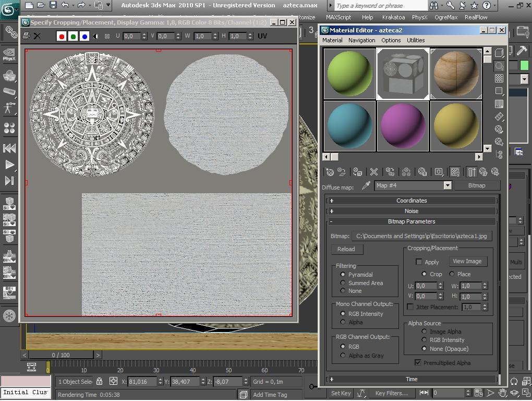Screen dimensions: 532x401
Task: Open the Options menu in Material Editor
Action: click(391, 40)
